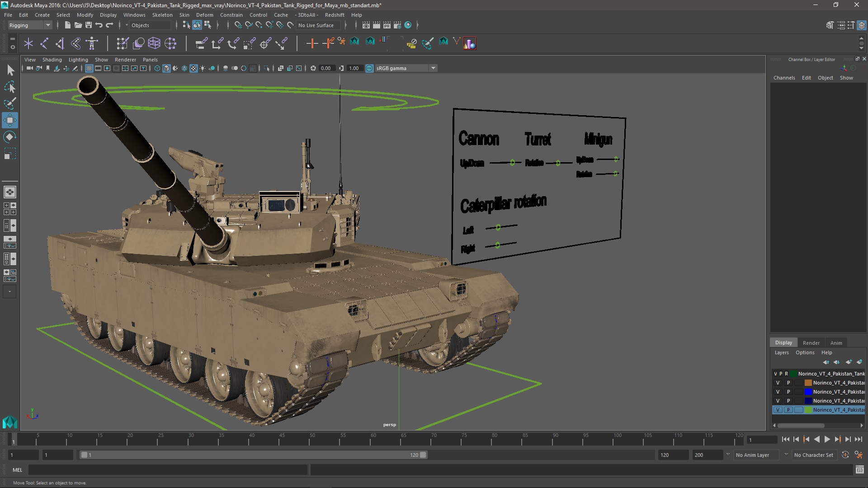Screen dimensions: 868x488
Task: Toggle viewport grid display
Action: 89,68
